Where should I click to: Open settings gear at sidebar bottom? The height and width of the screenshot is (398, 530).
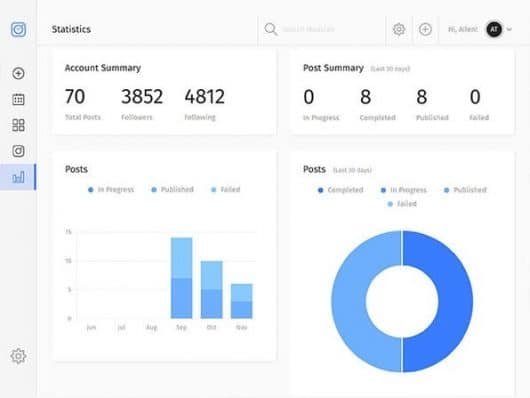(18, 356)
